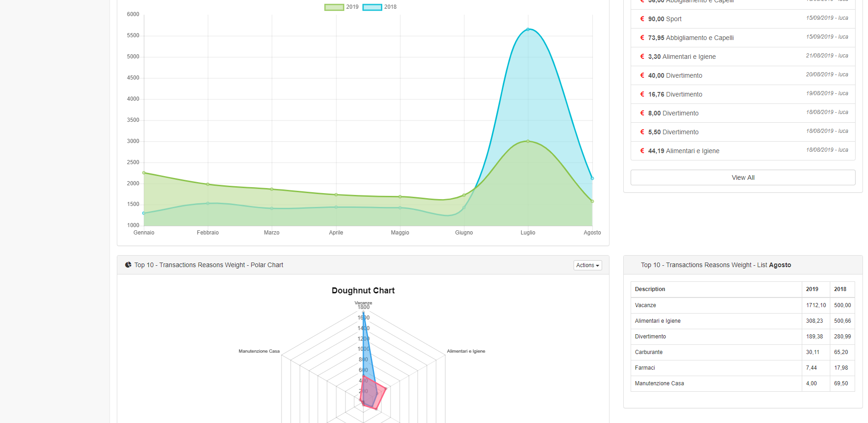Image resolution: width=868 pixels, height=423 pixels.
Task: Click the View All button
Action: [743, 177]
